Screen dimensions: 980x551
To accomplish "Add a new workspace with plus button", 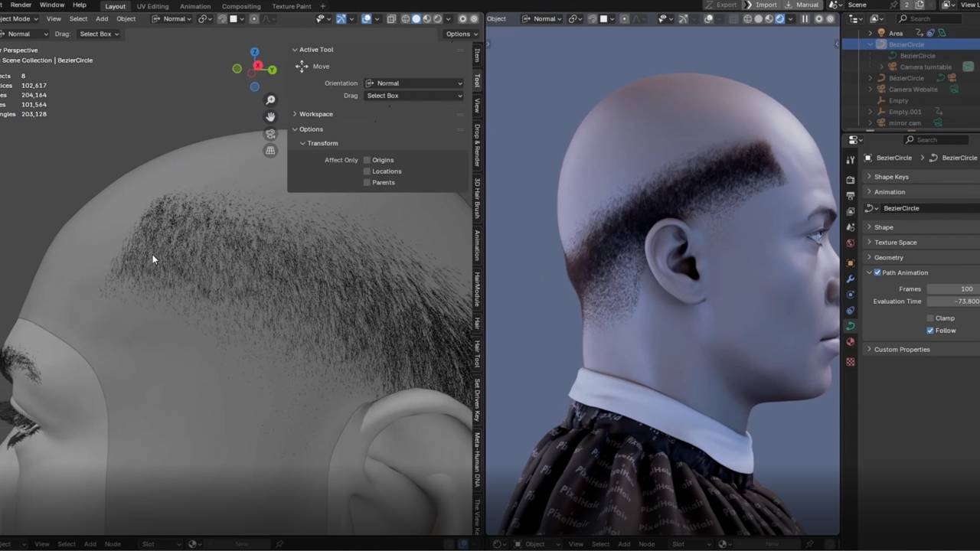I will (322, 6).
